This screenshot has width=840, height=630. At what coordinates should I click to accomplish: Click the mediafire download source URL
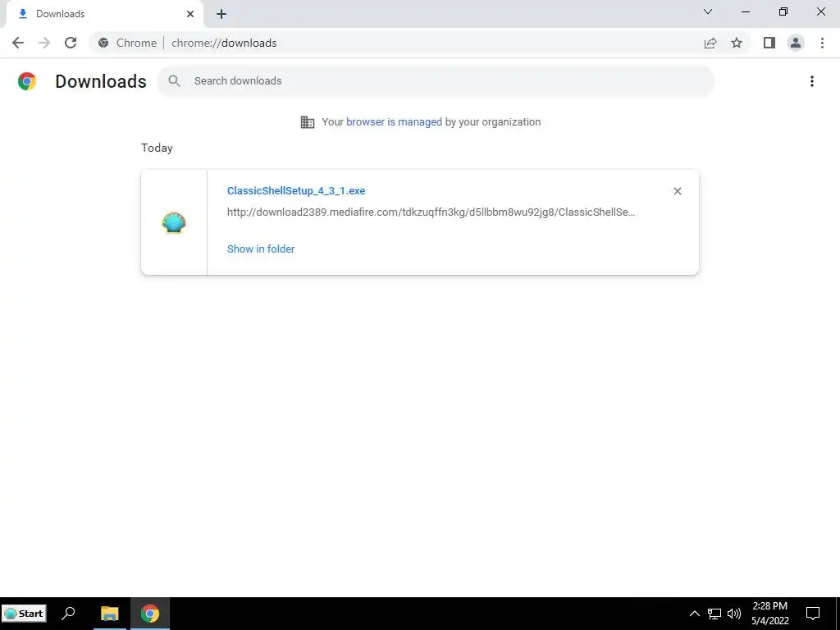pos(431,212)
